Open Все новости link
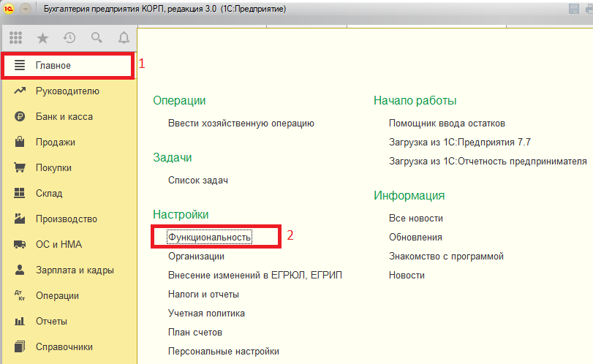 tap(415, 218)
